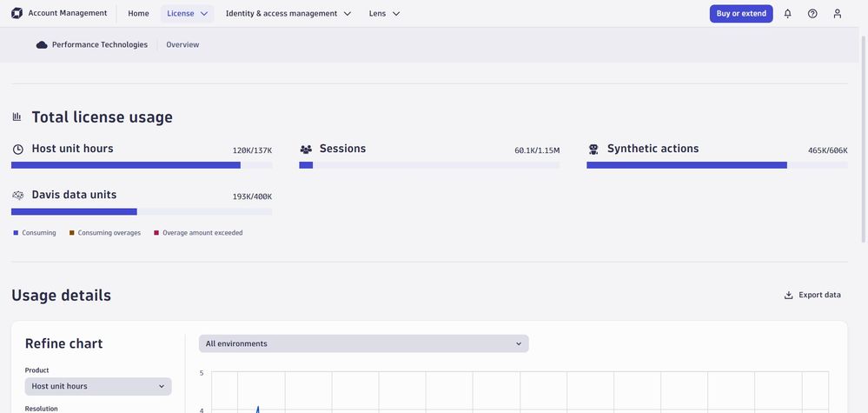Click the Dynatrace logo icon
868x413 pixels.
17,14
